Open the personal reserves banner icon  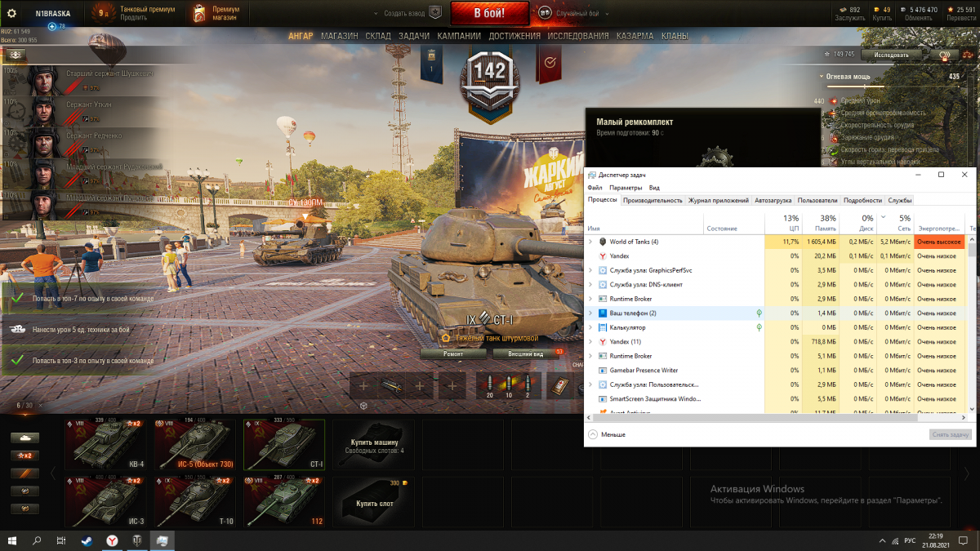click(432, 63)
